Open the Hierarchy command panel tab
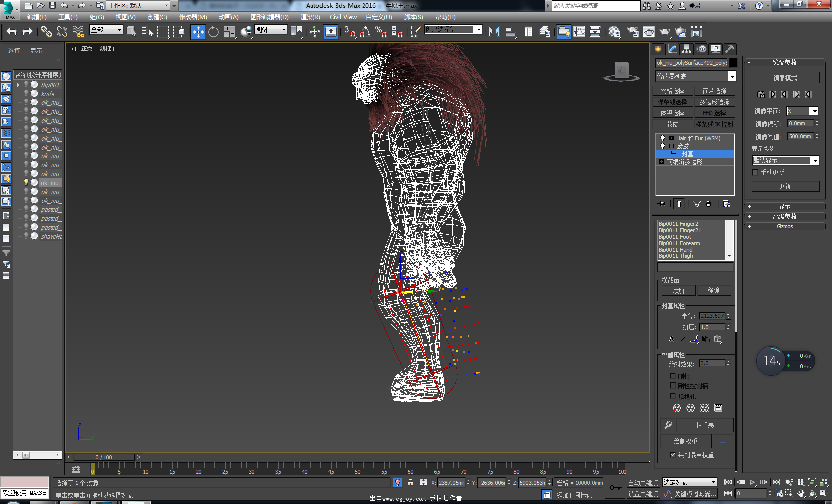This screenshot has width=832, height=504. point(686,49)
